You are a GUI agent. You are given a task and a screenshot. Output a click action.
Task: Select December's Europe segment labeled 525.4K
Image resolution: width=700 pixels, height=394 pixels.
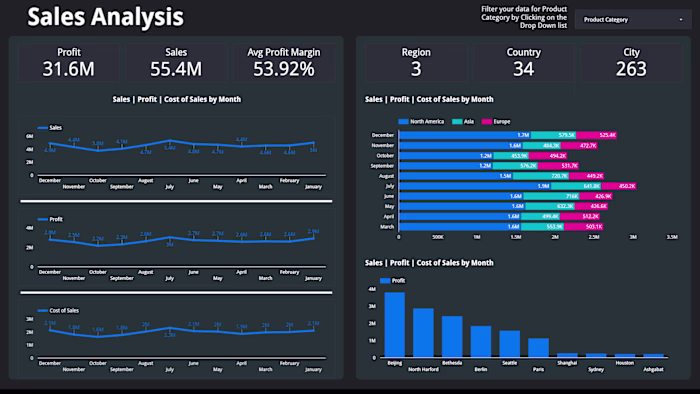[596, 135]
